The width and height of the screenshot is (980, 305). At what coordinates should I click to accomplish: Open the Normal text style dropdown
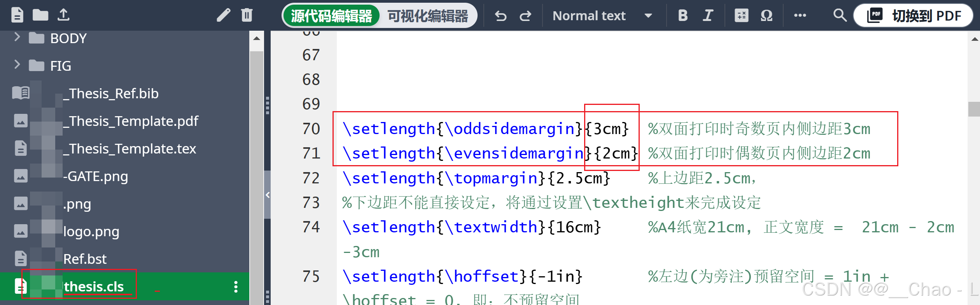pyautogui.click(x=602, y=16)
